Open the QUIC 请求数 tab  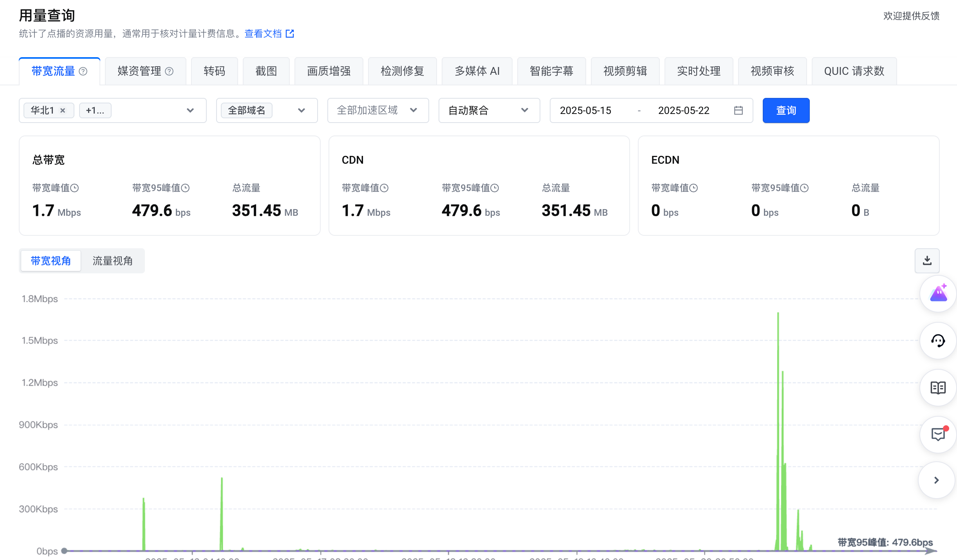(x=854, y=71)
